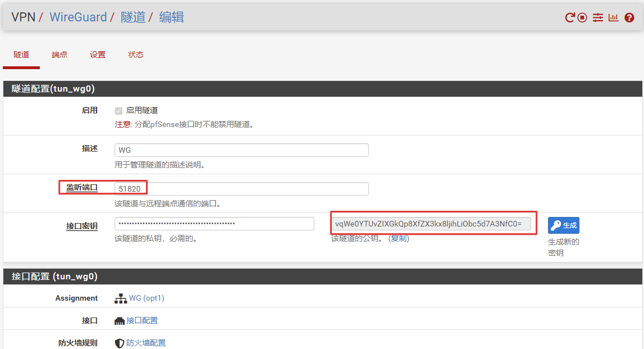Click the WireGuard breadcrumb link
644x349 pixels.
point(78,17)
